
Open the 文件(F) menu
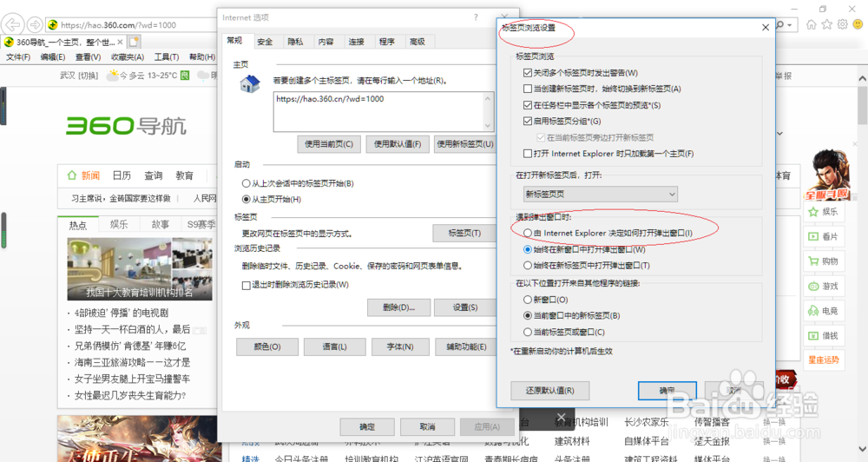point(18,57)
